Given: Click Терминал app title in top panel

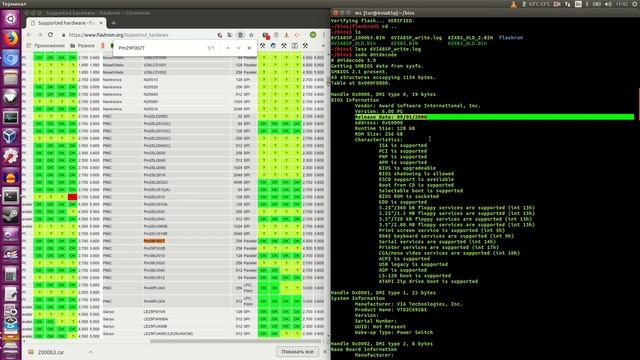Looking at the screenshot, I should (x=14, y=4).
